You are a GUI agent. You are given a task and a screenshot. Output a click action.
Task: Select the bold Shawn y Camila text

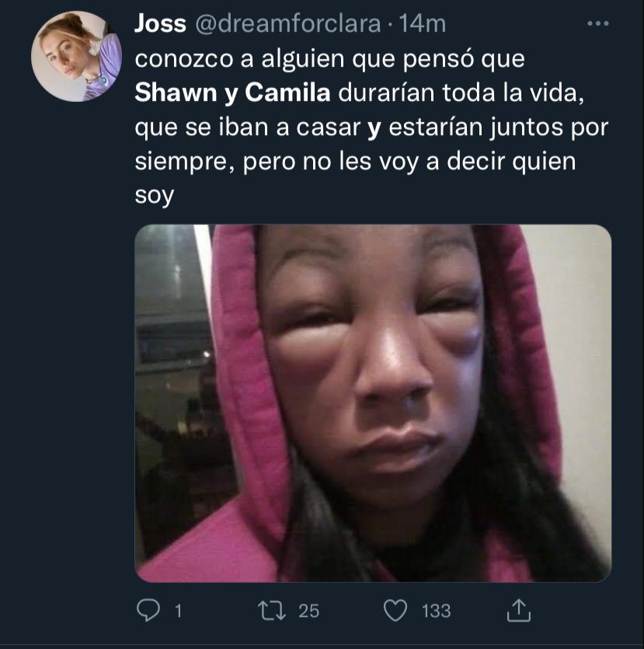click(x=232, y=92)
